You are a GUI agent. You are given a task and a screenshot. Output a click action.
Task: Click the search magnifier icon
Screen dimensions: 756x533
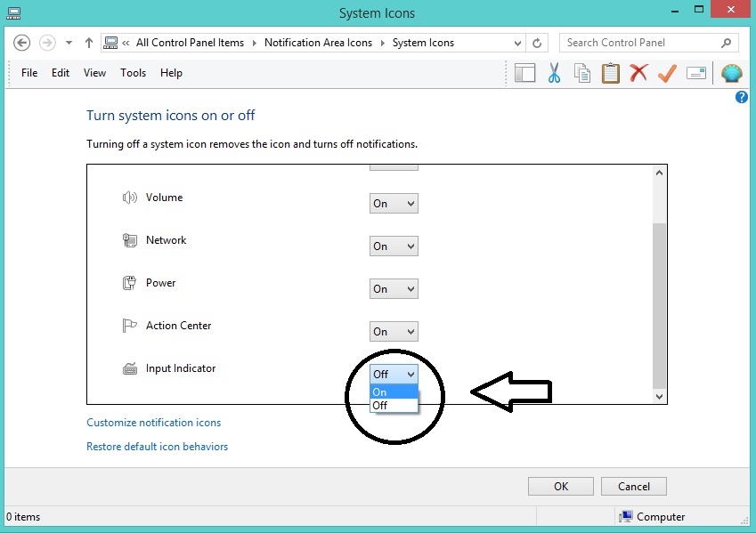(726, 43)
